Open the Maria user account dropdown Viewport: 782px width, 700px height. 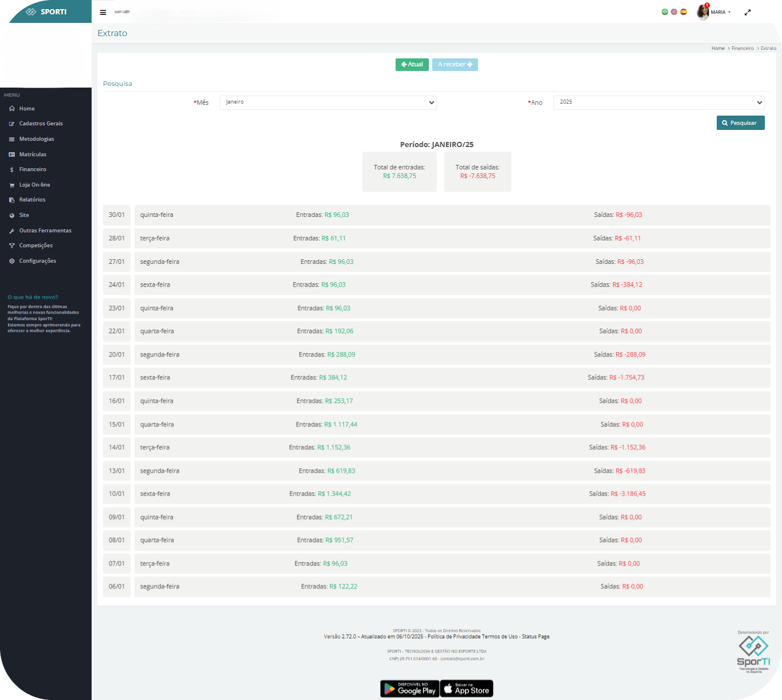click(721, 12)
